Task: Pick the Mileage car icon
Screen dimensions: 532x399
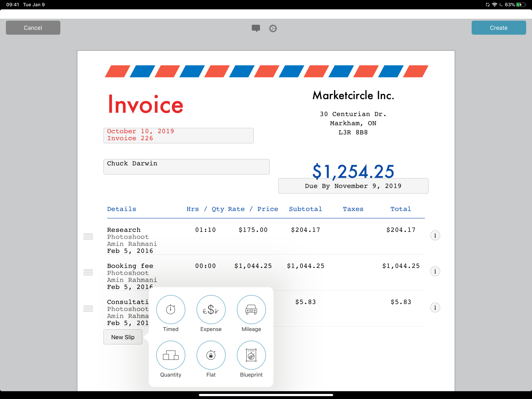Action: pyautogui.click(x=251, y=309)
